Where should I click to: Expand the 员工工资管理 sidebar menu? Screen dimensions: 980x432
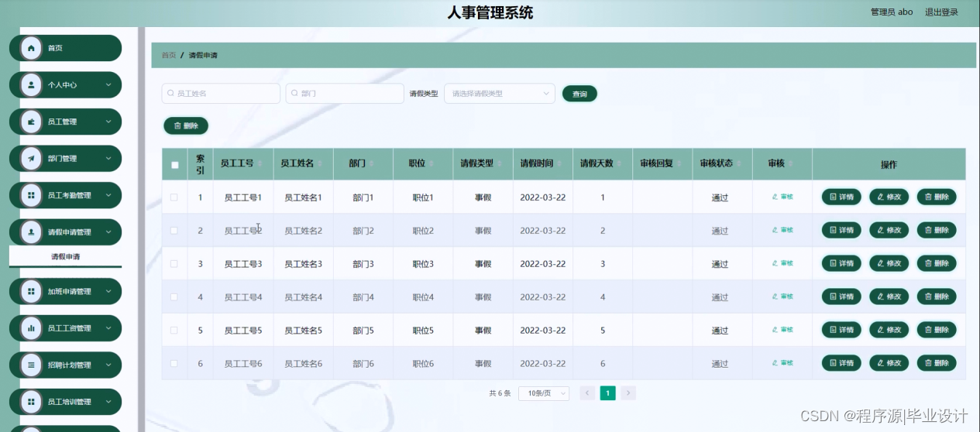tap(65, 328)
